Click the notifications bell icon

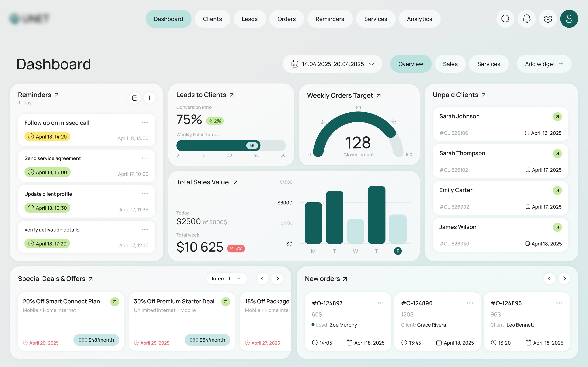527,19
